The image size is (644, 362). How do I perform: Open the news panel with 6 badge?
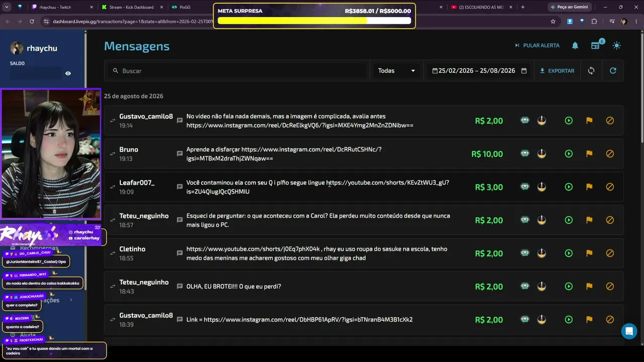pyautogui.click(x=596, y=45)
